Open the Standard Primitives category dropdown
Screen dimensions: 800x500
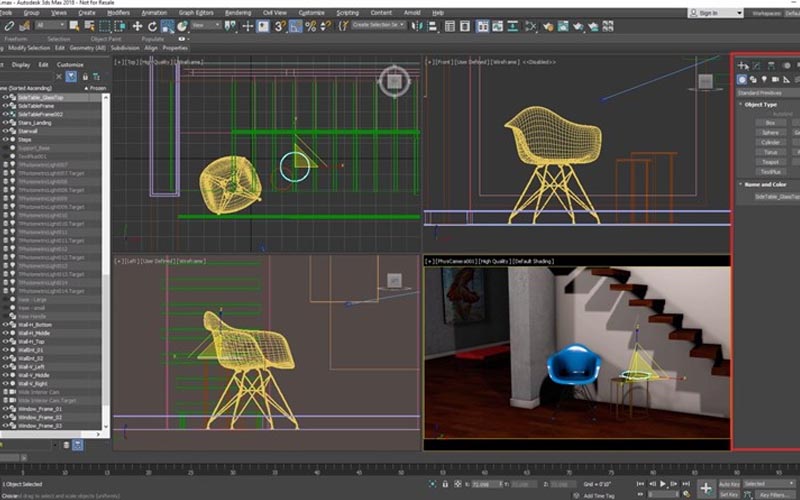coord(768,93)
